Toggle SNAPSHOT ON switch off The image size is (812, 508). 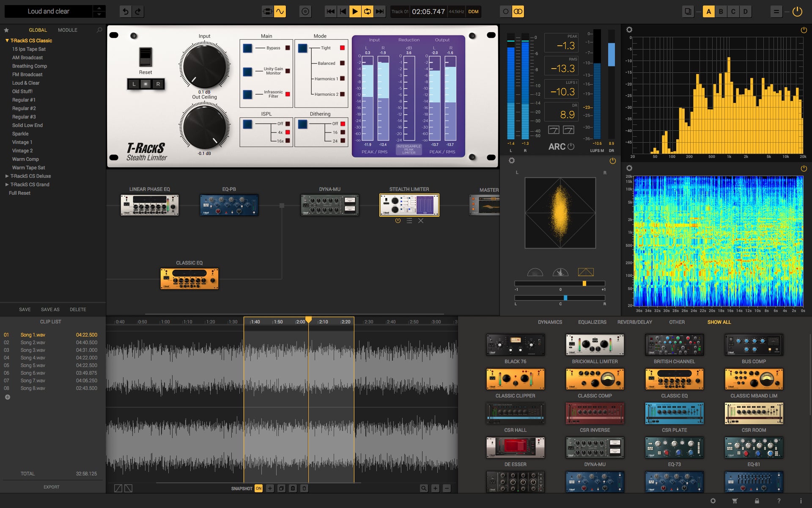[x=258, y=488]
